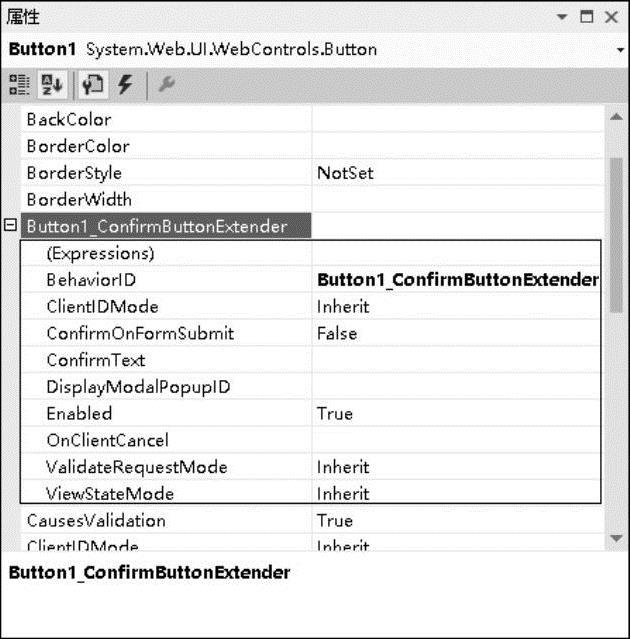Select the ConfirmOnFormSubmit property

coord(166,333)
